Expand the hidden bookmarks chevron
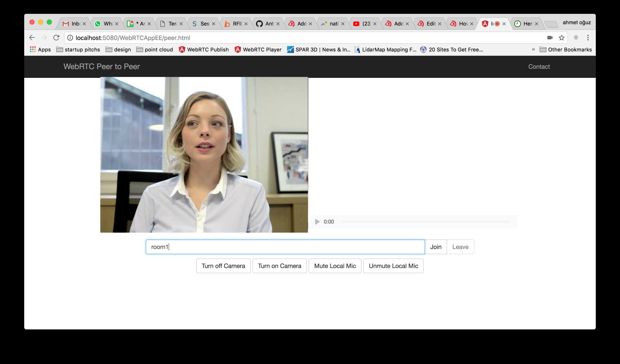620x364 pixels. click(533, 49)
